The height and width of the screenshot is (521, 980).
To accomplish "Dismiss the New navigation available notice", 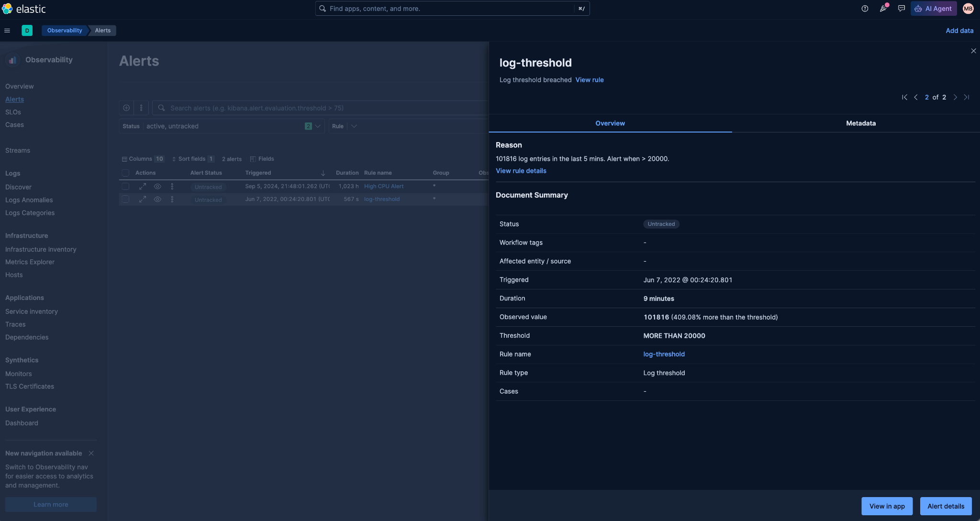I will 91,453.
